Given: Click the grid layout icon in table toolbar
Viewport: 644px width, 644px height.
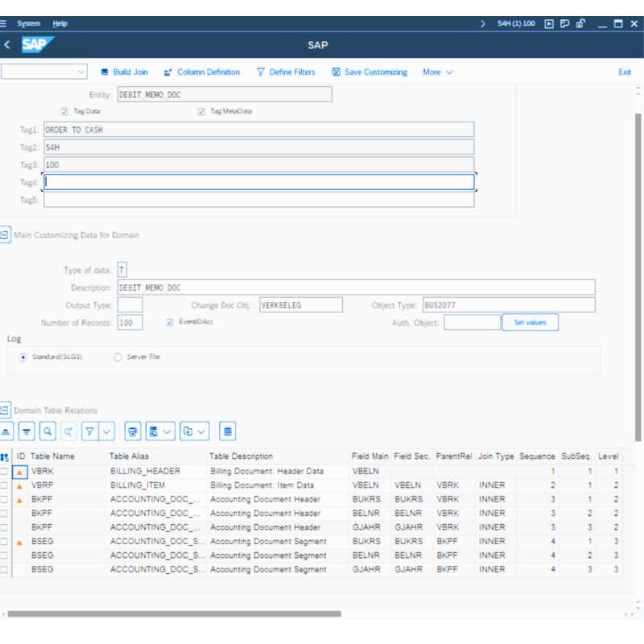Looking at the screenshot, I should [228, 431].
